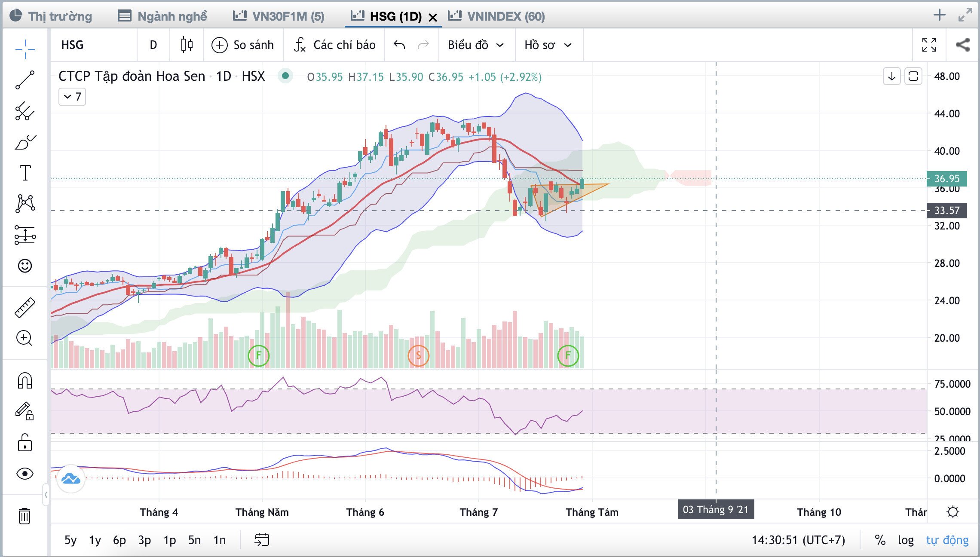Hide all drawings with eye icon

[x=25, y=474]
